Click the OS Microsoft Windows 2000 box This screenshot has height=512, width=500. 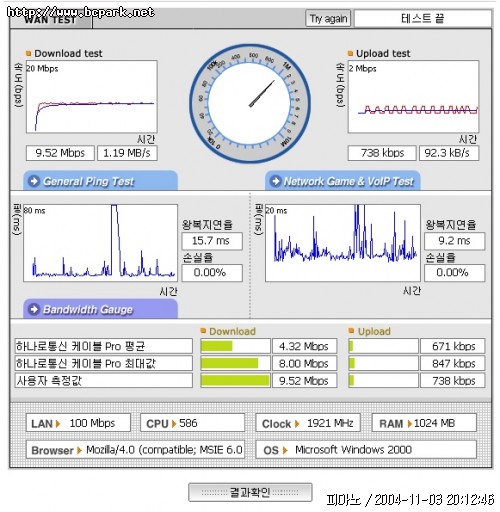point(366,450)
